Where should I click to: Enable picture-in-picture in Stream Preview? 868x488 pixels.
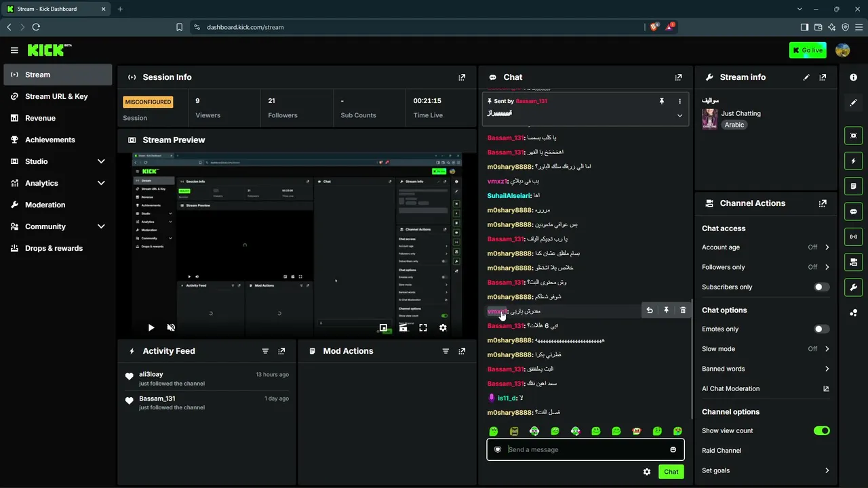point(383,327)
